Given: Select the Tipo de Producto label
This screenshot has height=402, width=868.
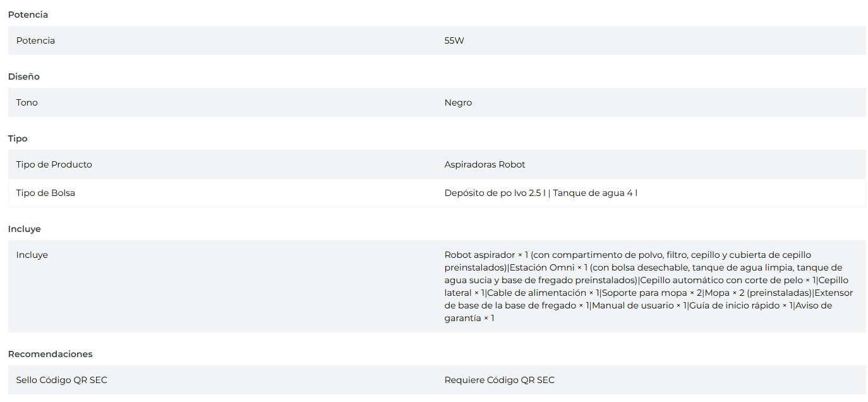Looking at the screenshot, I should point(54,164).
